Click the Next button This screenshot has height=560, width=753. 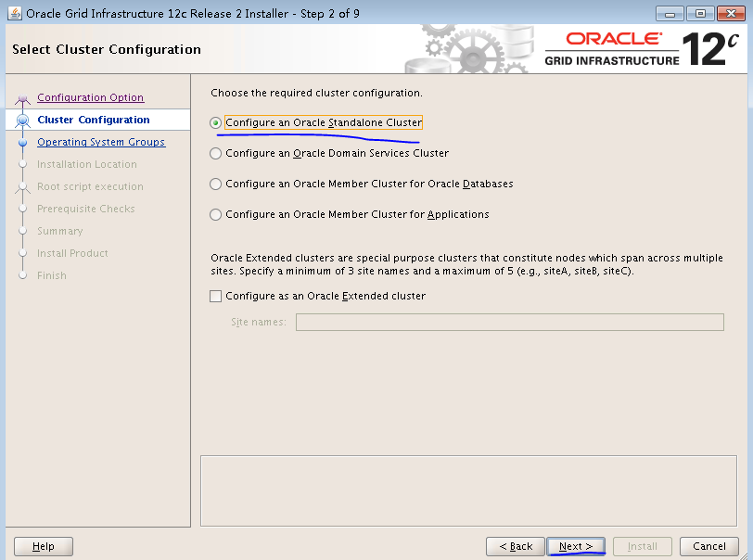[x=576, y=546]
